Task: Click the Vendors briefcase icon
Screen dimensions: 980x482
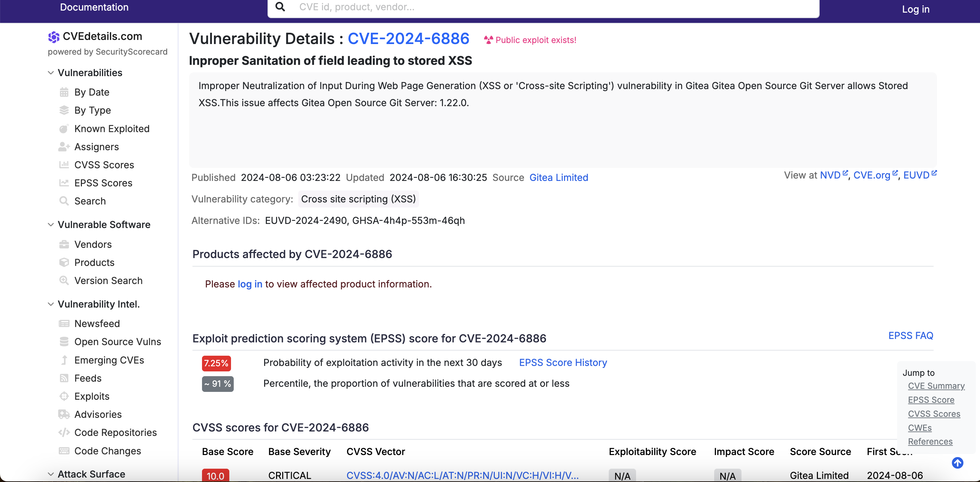Action: [x=64, y=244]
